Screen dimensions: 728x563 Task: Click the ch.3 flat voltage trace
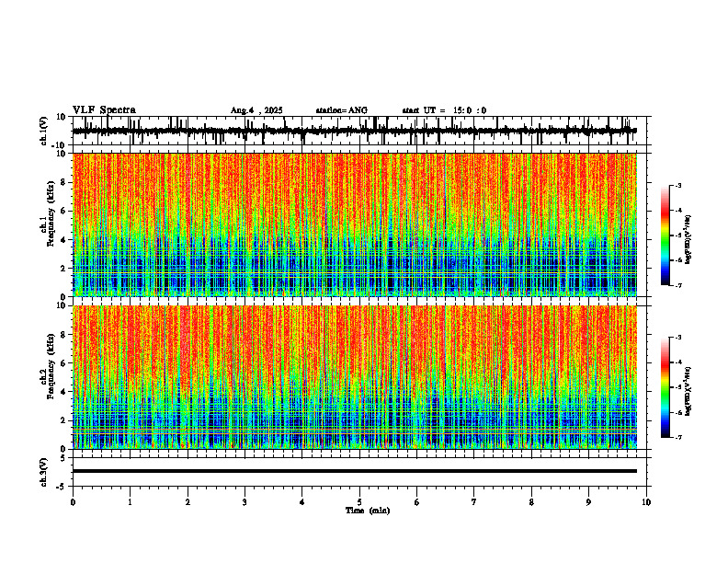click(x=355, y=471)
